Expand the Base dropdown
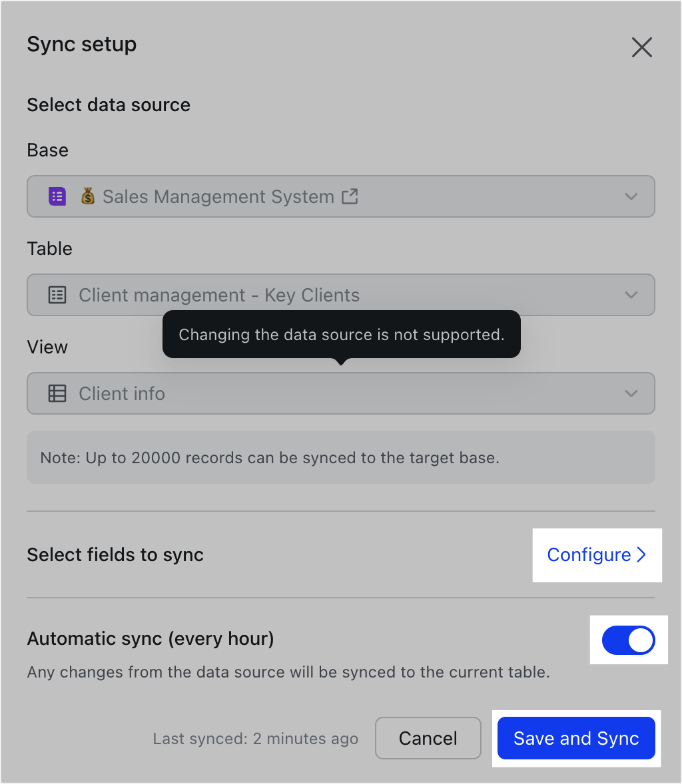 631,196
